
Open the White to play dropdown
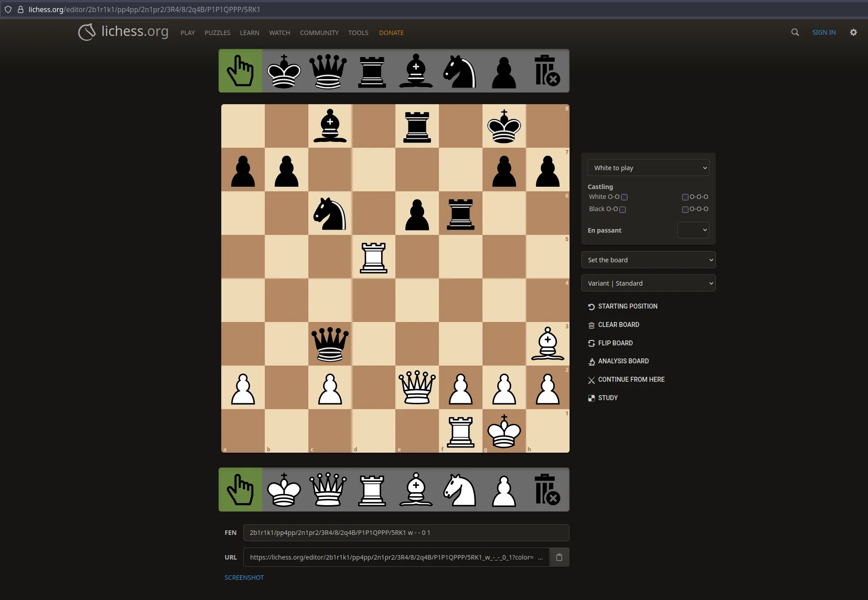648,168
